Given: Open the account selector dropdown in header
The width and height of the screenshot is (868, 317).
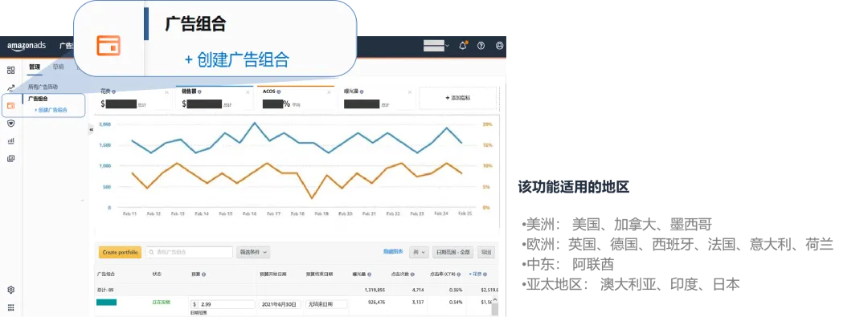Looking at the screenshot, I should pyautogui.click(x=436, y=46).
